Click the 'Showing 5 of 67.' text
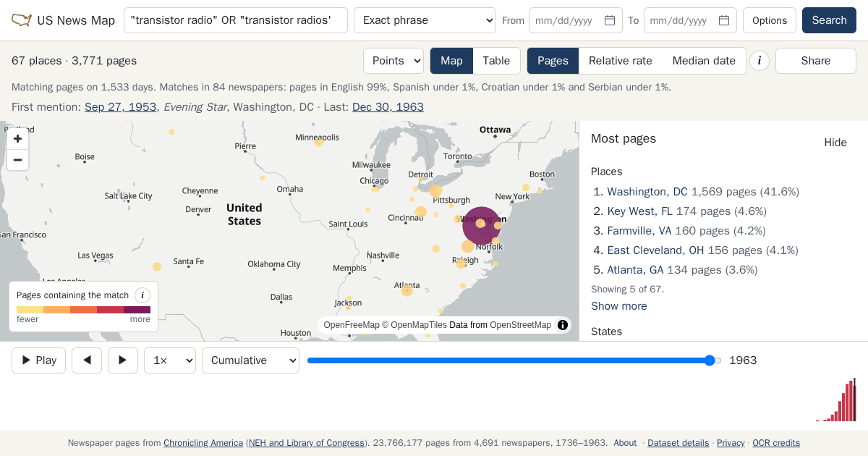The height and width of the screenshot is (456, 868). point(627,289)
